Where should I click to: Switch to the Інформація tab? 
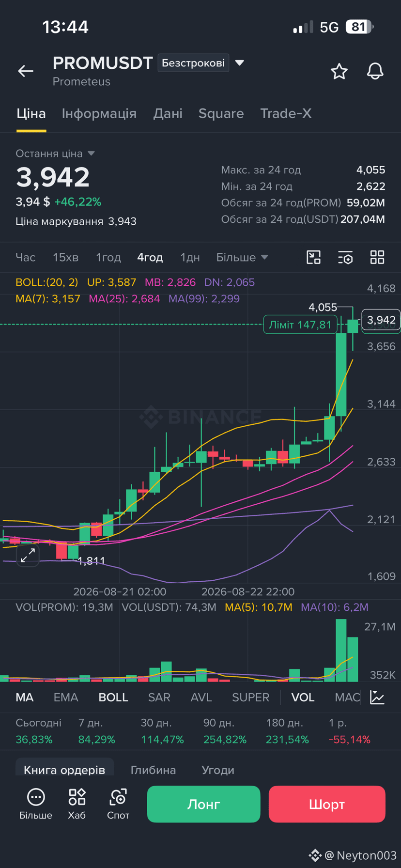(x=99, y=113)
